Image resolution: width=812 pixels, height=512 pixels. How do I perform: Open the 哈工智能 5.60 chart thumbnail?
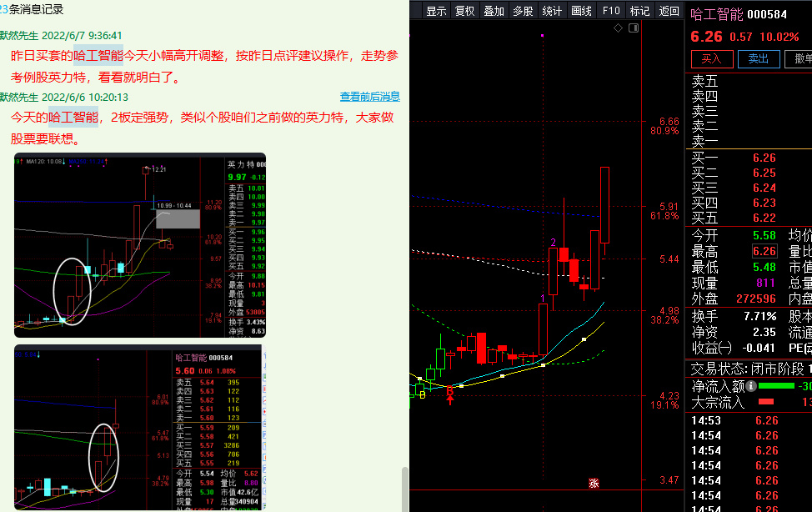pyautogui.click(x=140, y=428)
